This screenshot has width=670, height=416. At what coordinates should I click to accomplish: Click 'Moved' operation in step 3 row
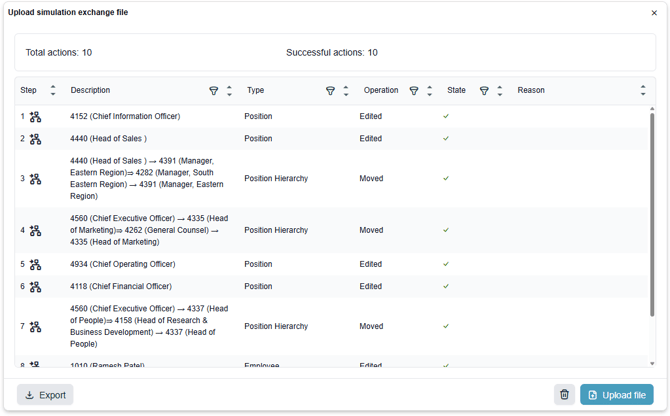(371, 178)
